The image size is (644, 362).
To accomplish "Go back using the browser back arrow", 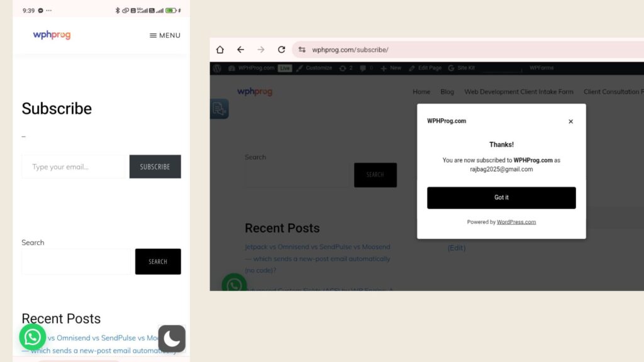I will [x=240, y=50].
